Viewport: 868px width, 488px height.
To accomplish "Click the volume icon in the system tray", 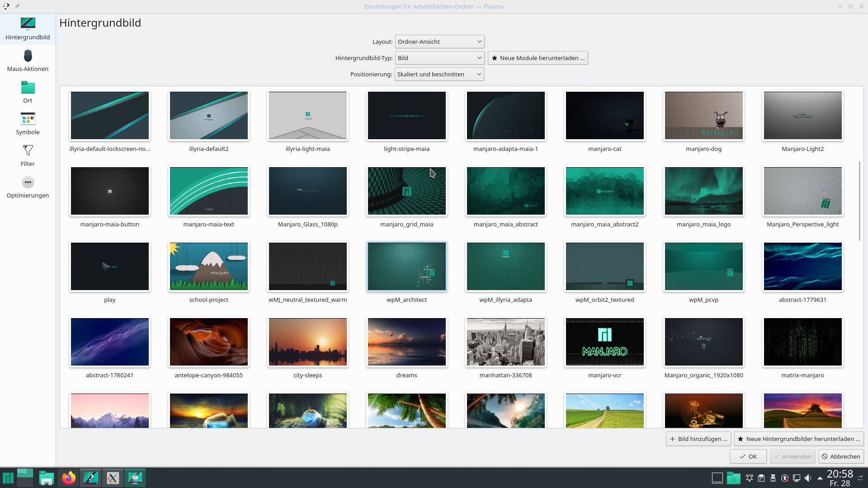I will coord(808,478).
